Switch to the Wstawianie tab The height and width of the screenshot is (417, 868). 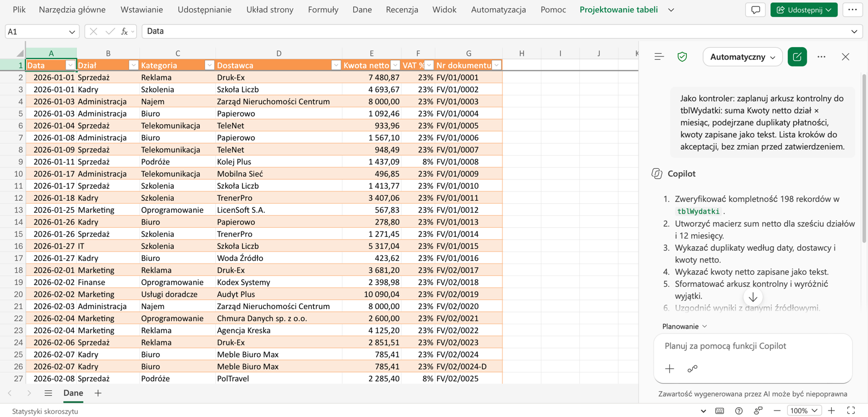pyautogui.click(x=142, y=10)
